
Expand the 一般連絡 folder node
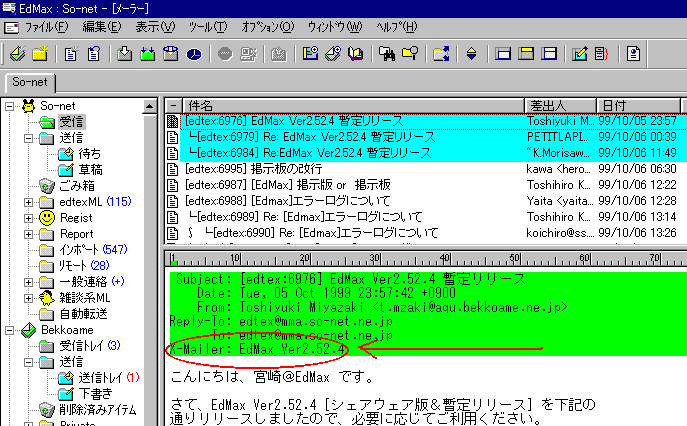pyautogui.click(x=28, y=282)
